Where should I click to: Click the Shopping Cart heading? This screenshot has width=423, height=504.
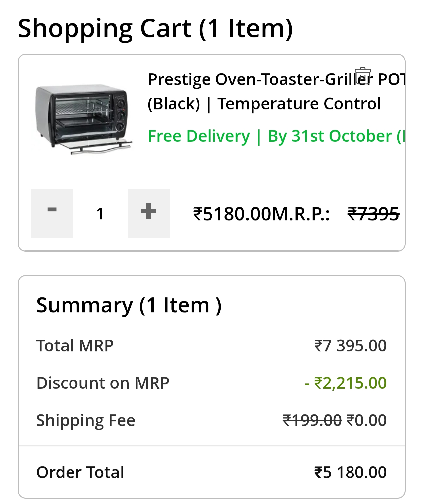(155, 29)
